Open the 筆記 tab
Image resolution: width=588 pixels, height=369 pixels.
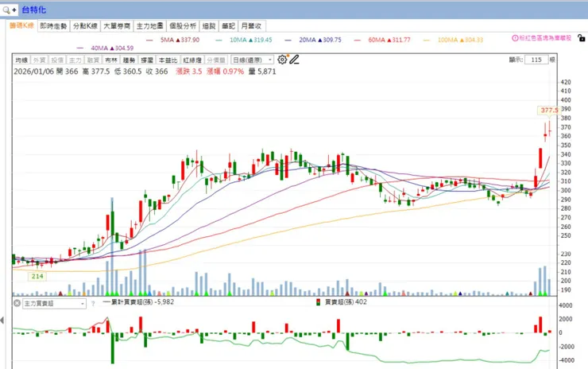228,26
